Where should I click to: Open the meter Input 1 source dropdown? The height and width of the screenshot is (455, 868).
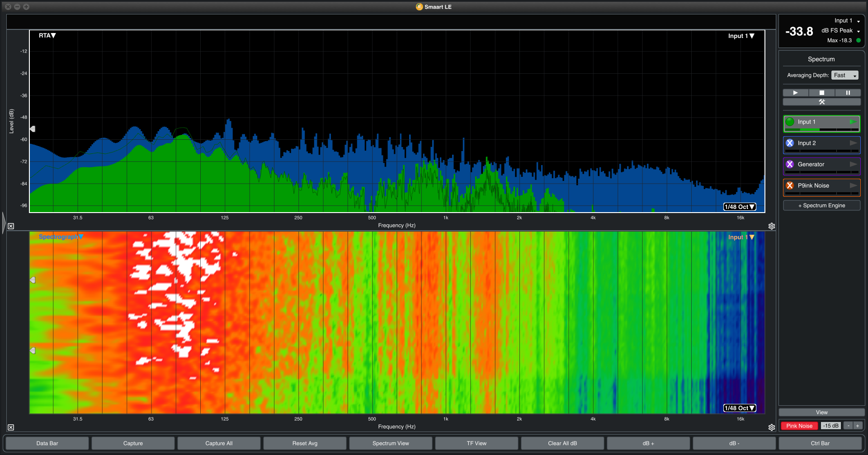(847, 21)
